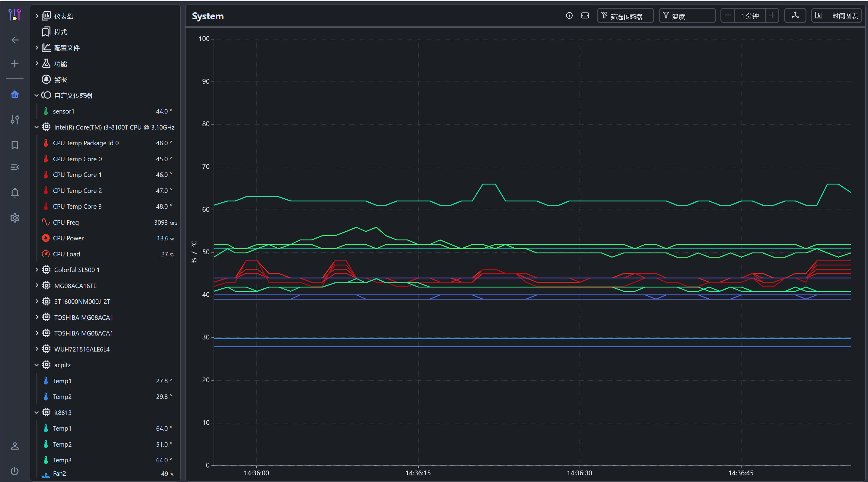Collapse the Intel Core i3-8100T CPU node
Image resolution: width=868 pixels, height=482 pixels.
point(37,127)
